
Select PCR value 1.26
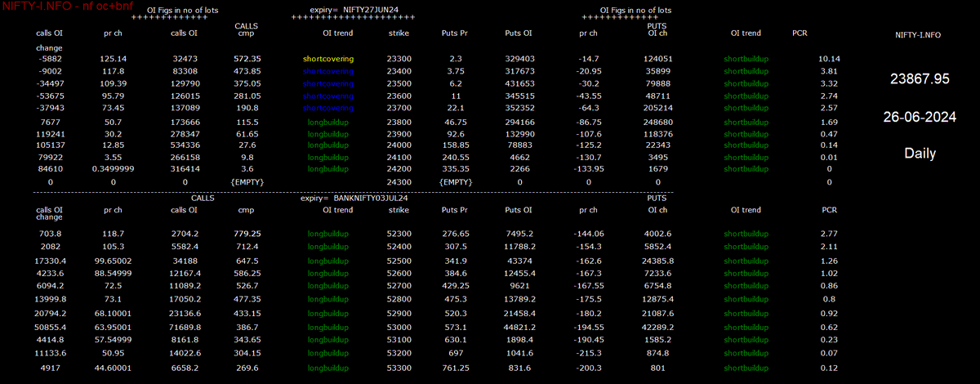click(829, 261)
